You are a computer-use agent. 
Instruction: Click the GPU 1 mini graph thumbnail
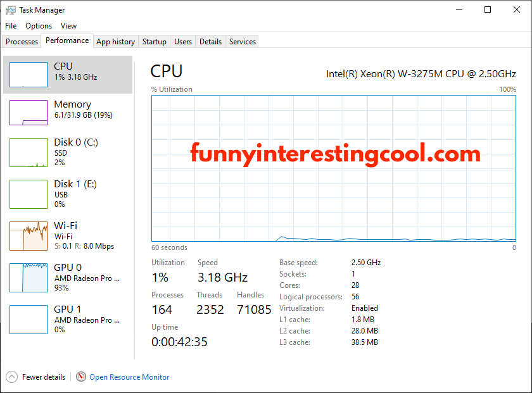(x=28, y=320)
